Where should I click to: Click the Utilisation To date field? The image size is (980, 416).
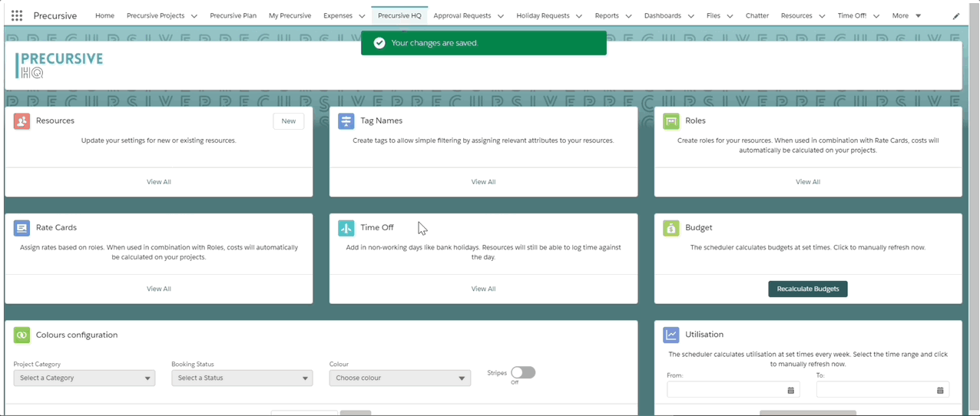click(x=882, y=390)
